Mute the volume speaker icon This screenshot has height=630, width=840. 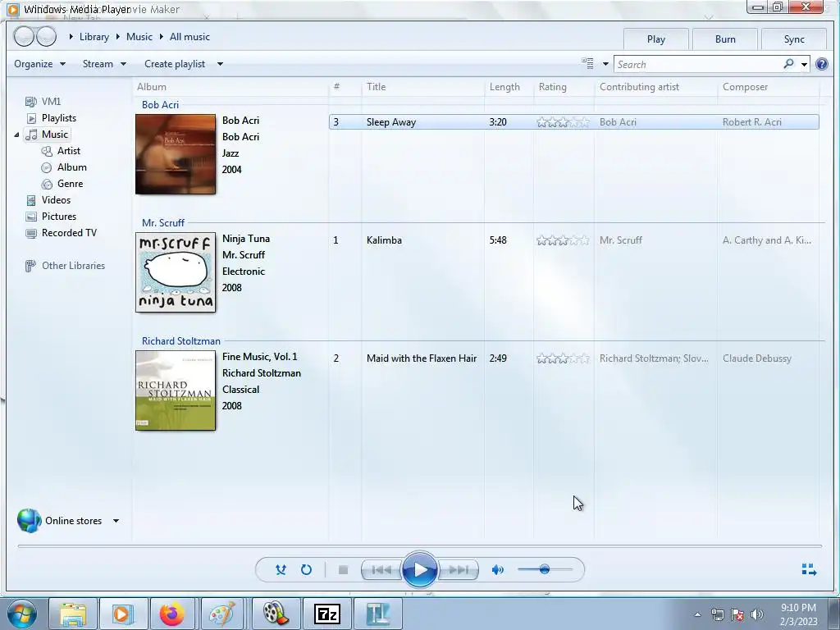498,569
